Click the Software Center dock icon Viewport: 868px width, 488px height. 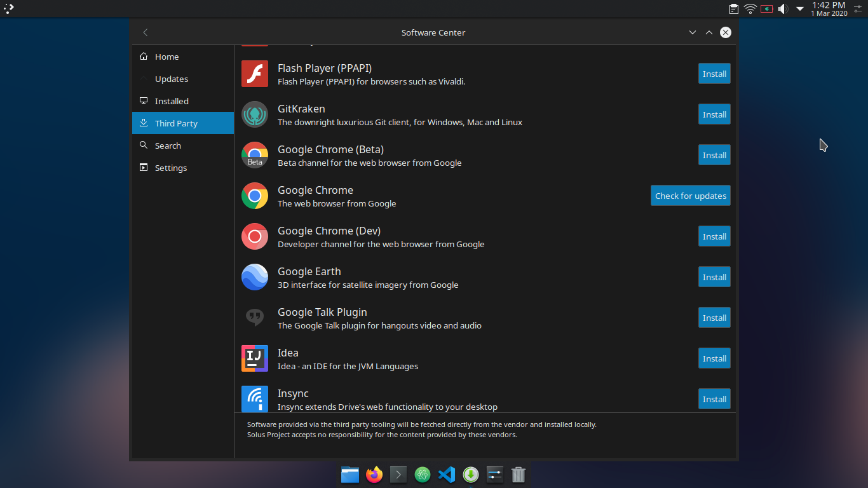pos(471,475)
